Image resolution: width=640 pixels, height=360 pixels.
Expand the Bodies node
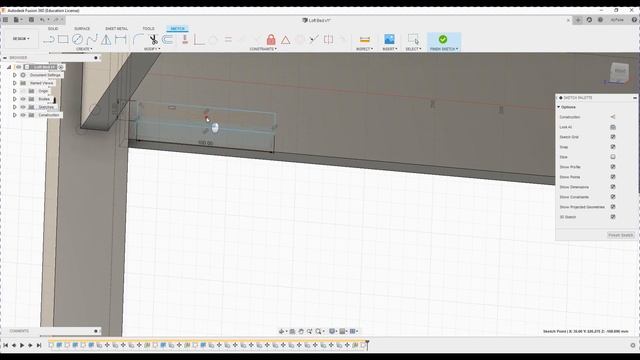14,99
